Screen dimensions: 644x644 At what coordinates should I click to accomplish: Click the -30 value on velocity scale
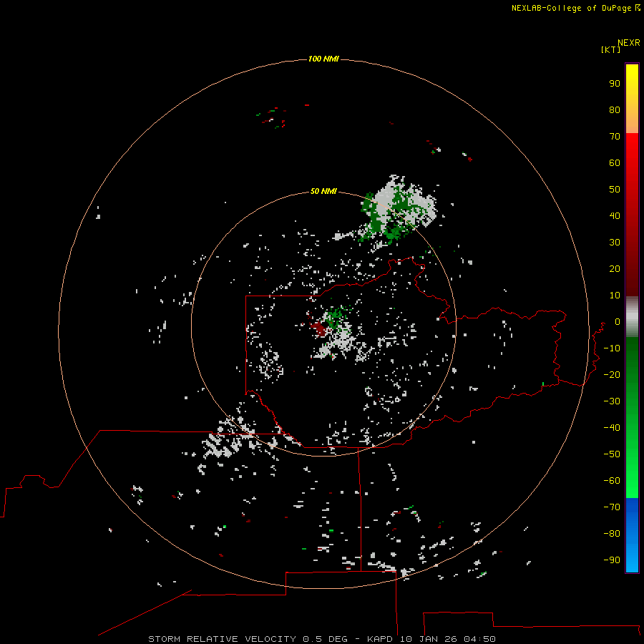(612, 401)
